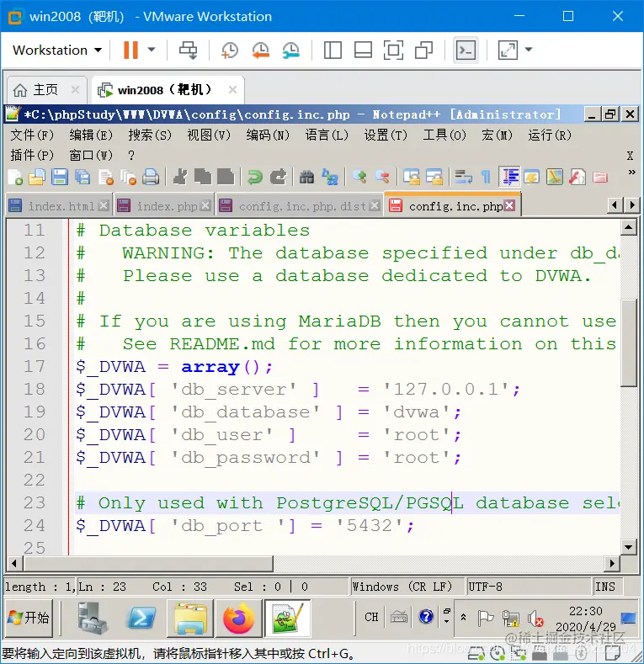Open the Workstation dropdown menu
The height and width of the screenshot is (664, 644).
tap(57, 50)
